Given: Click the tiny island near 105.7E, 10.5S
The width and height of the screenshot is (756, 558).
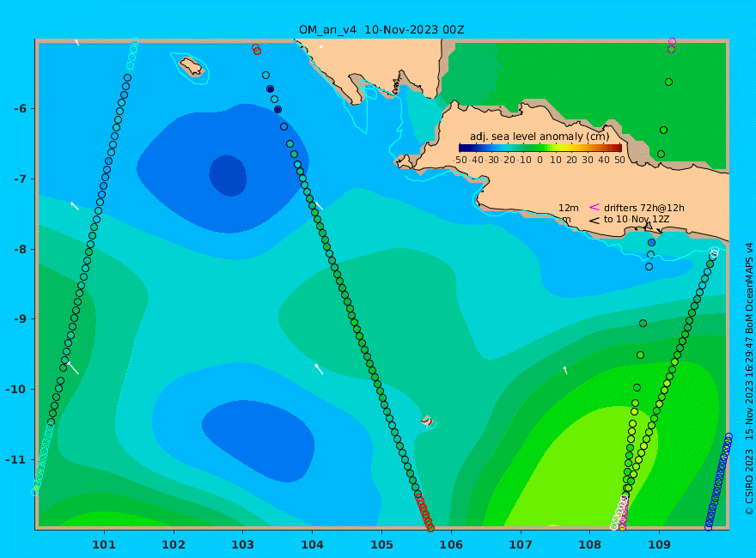Looking at the screenshot, I should click(x=427, y=421).
